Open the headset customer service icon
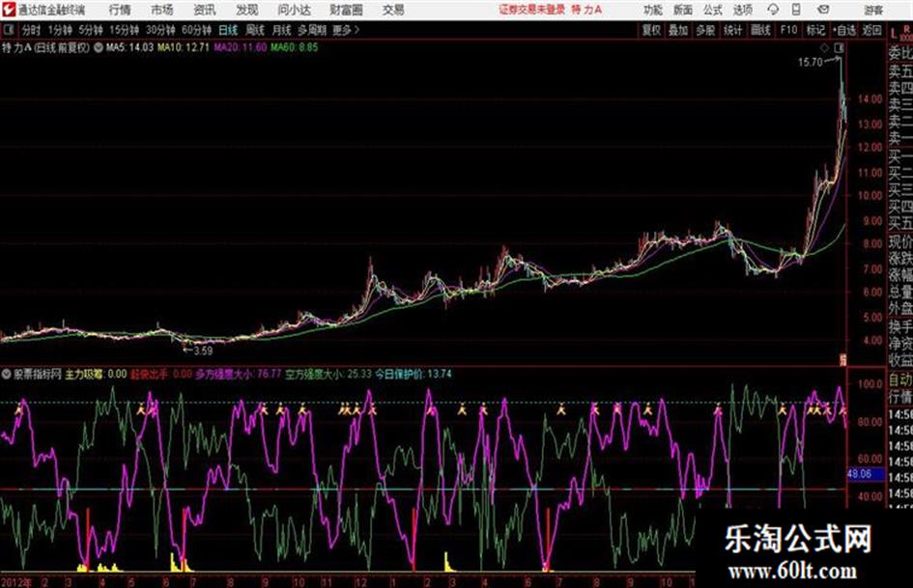913x588 pixels. [x=773, y=10]
